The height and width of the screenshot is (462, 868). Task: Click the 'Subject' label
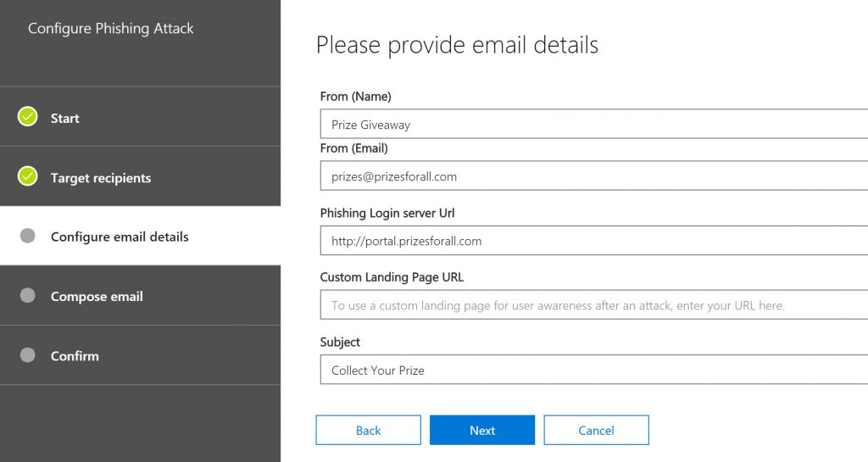click(x=340, y=342)
